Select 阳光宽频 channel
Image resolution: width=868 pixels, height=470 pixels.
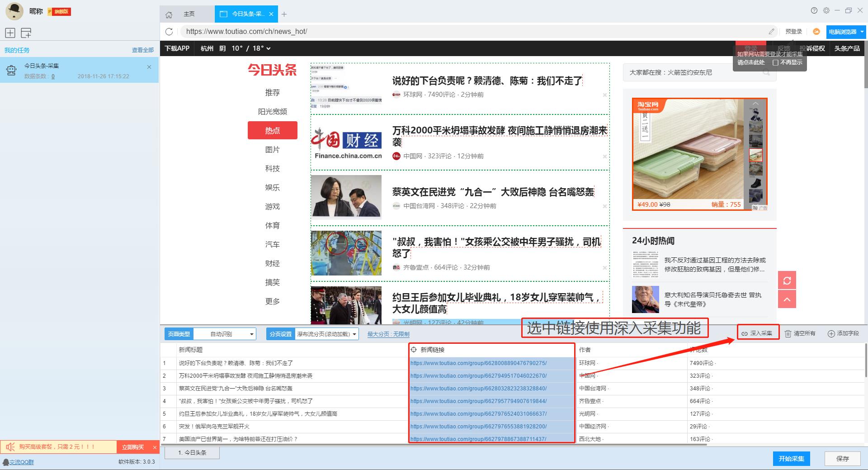272,111
